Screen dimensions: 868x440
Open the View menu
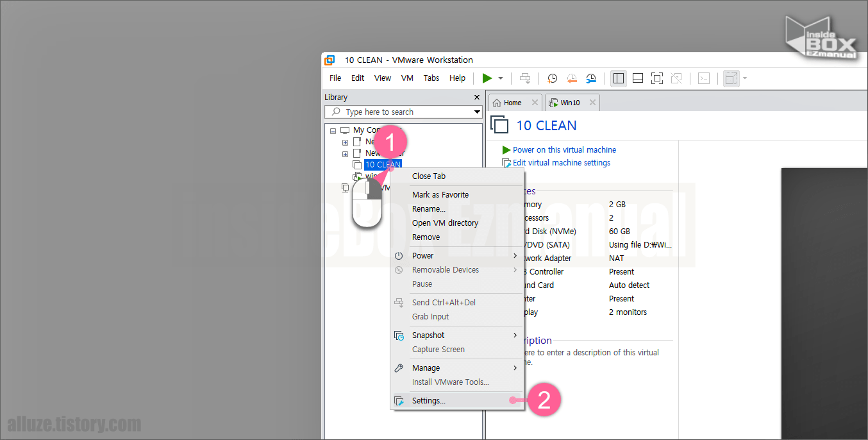coord(383,78)
